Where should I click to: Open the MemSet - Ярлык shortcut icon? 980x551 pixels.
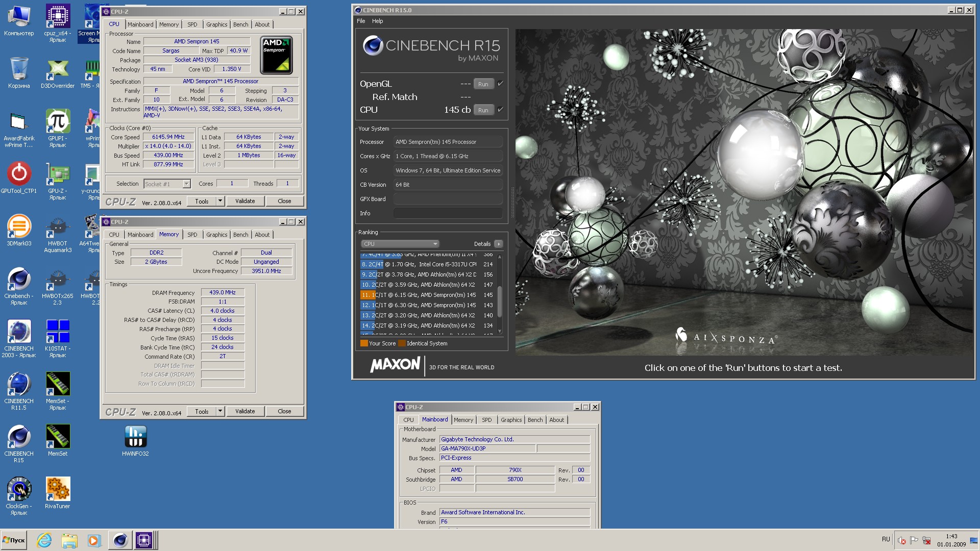point(58,391)
